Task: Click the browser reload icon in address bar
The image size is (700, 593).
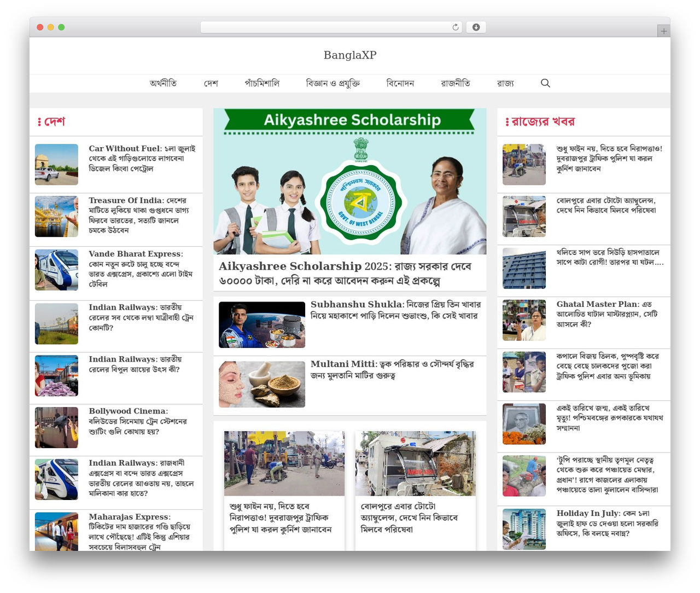Action: click(x=456, y=27)
